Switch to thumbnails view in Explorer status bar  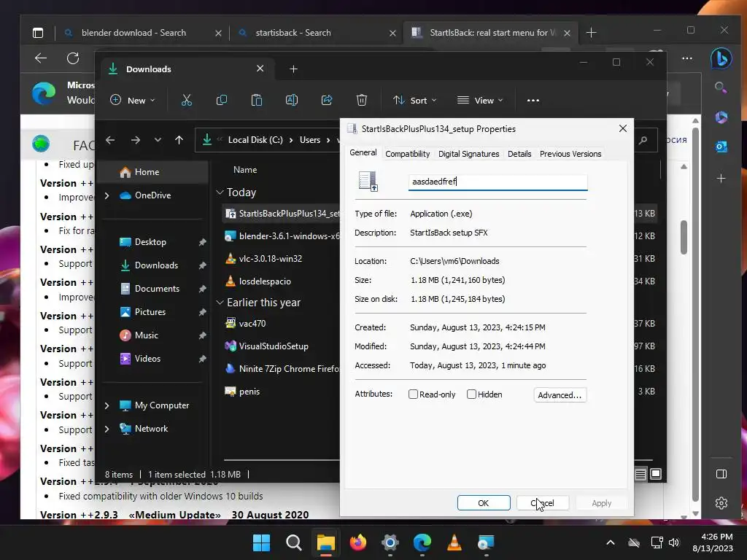click(x=656, y=474)
